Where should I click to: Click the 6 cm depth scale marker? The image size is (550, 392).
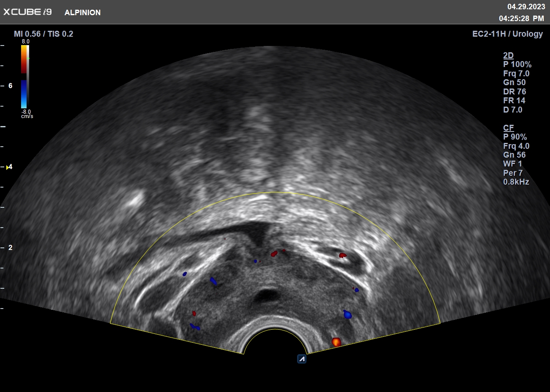click(11, 86)
